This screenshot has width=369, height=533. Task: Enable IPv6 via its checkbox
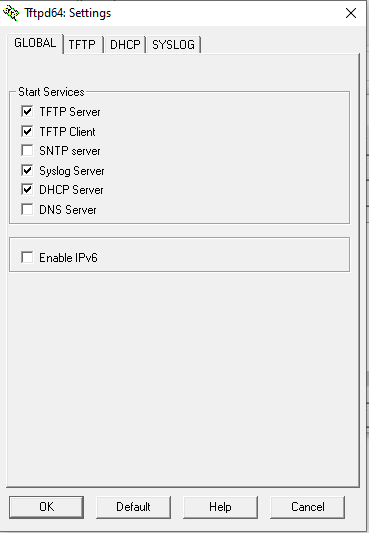[27, 257]
